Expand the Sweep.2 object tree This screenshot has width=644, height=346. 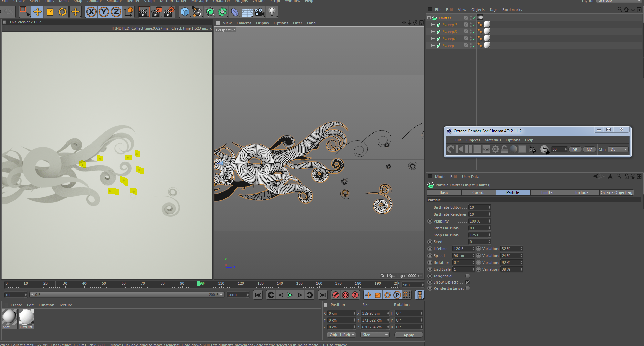pos(433,25)
